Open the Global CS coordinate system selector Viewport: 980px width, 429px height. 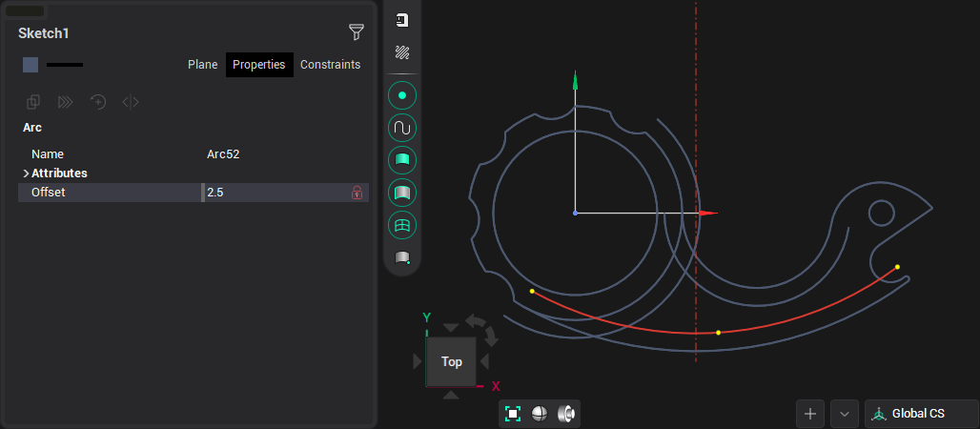coord(920,414)
